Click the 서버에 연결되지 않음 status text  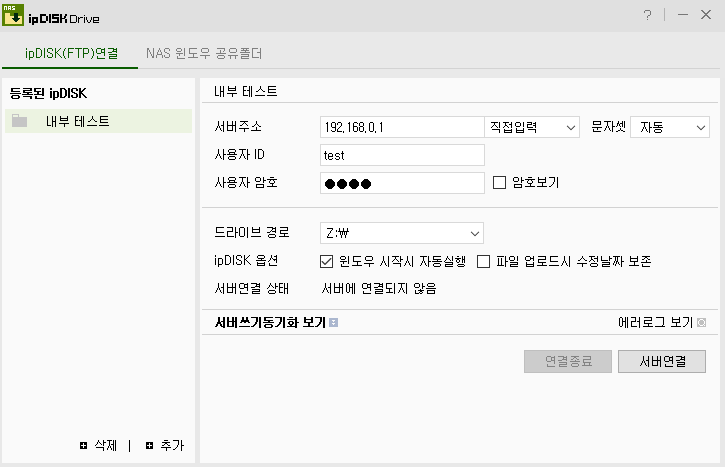pos(379,288)
